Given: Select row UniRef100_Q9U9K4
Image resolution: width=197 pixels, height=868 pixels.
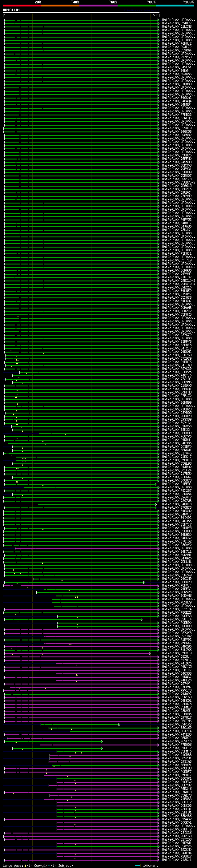Looking at the screenshot, I should [x=177, y=193].
